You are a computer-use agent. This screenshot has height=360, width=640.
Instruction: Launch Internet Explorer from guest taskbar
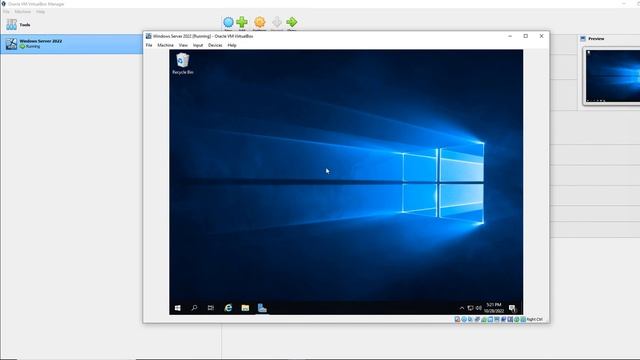(x=228, y=308)
